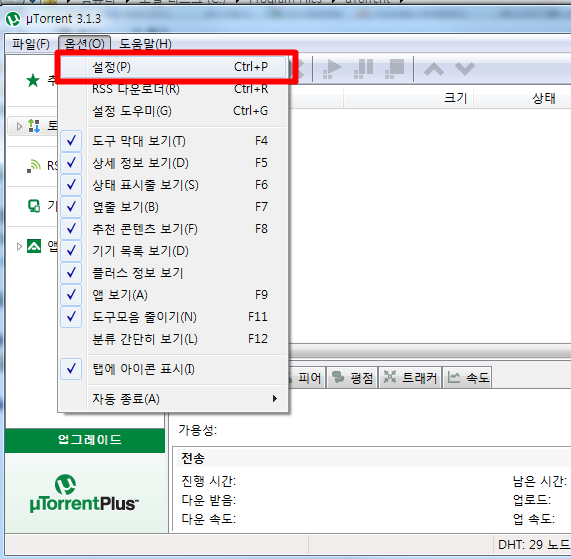This screenshot has height=559, width=571.
Task: Click the pause torrent toolbar icon
Action: pyautogui.click(x=363, y=68)
